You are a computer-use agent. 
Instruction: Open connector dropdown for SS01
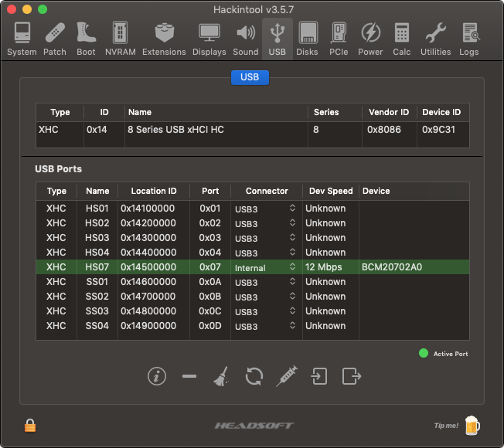(265, 282)
